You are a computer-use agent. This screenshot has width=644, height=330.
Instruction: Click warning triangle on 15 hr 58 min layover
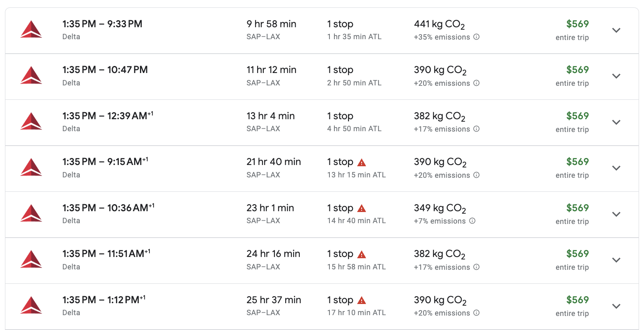tap(362, 255)
